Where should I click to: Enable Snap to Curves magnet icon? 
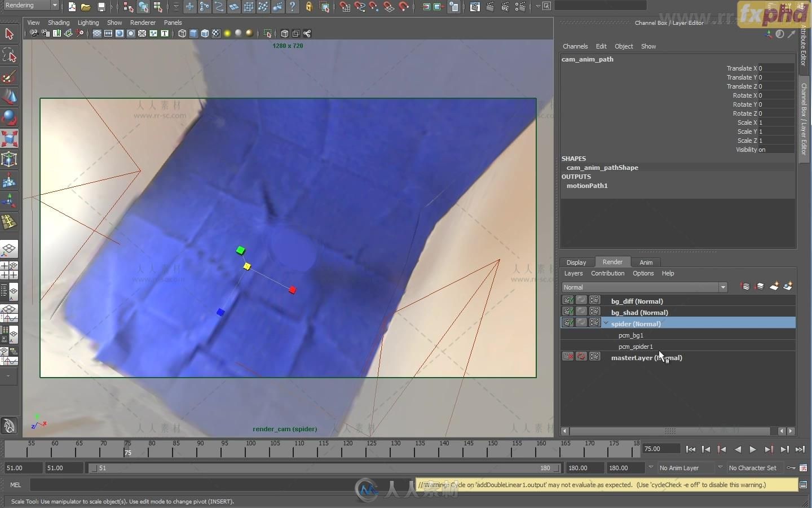(360, 7)
